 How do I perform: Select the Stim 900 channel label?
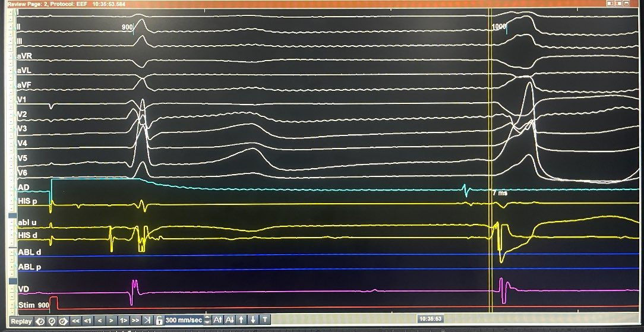coord(33,305)
